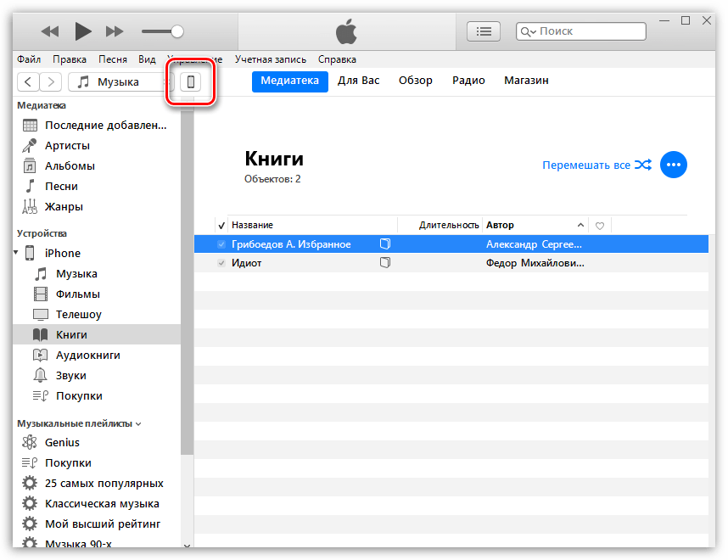Sort by the Название column header
Image resolution: width=728 pixels, height=560 pixels.
(x=312, y=225)
